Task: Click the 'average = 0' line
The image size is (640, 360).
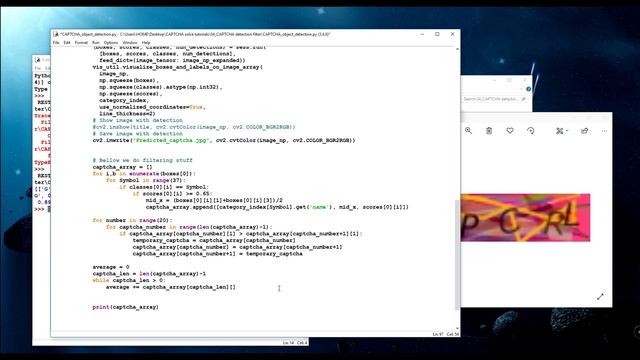Action: (111, 267)
